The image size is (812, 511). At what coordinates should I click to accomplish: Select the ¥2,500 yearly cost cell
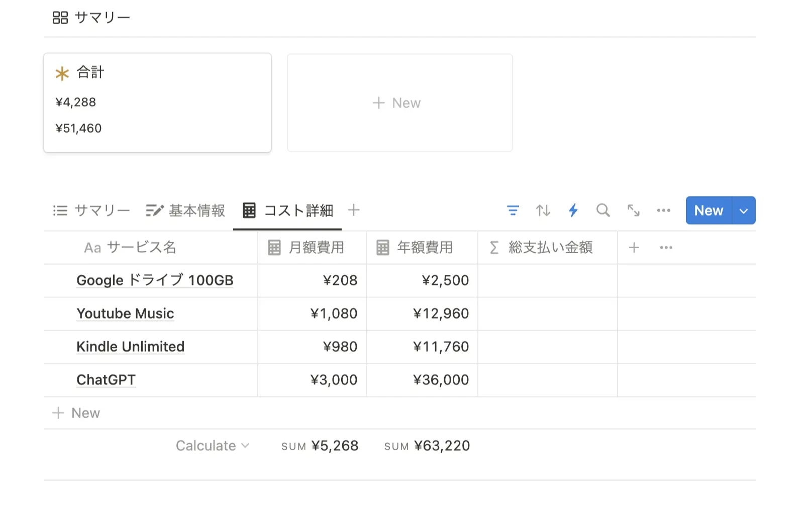point(422,280)
